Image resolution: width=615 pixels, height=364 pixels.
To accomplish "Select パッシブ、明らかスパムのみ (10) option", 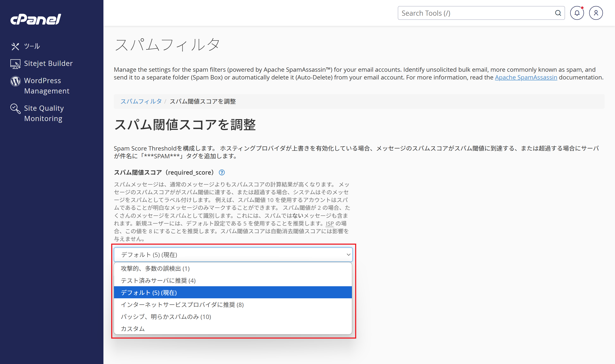I will tap(233, 316).
